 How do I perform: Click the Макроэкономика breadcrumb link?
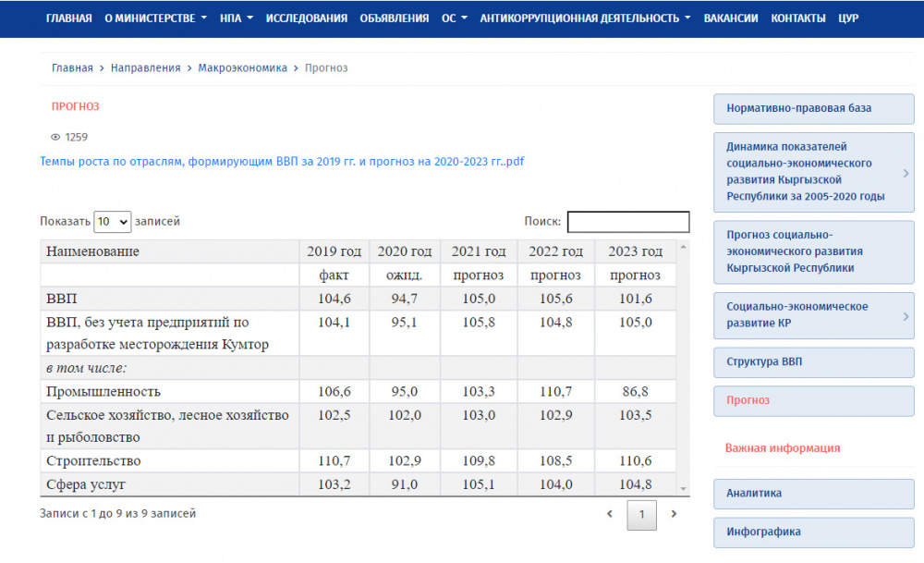point(242,67)
